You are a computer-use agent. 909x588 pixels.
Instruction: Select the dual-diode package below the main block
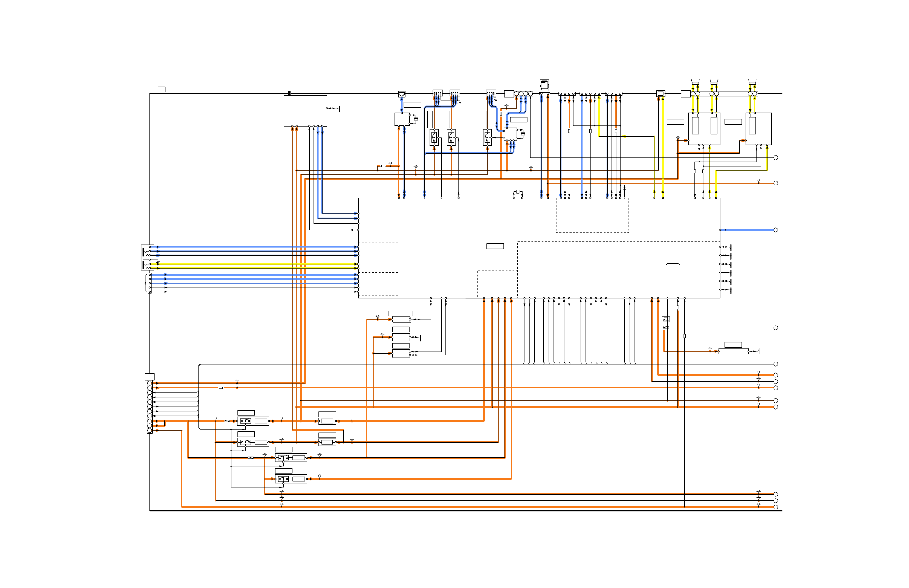666,319
